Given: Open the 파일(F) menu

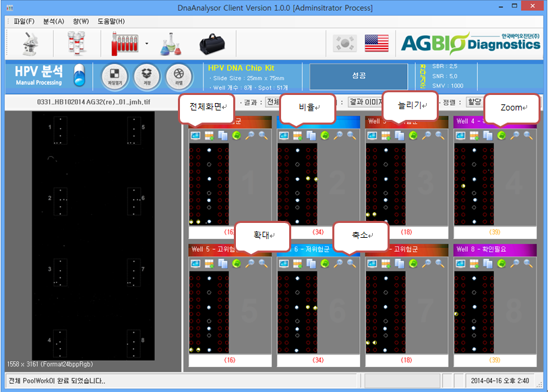Looking at the screenshot, I should (x=24, y=22).
